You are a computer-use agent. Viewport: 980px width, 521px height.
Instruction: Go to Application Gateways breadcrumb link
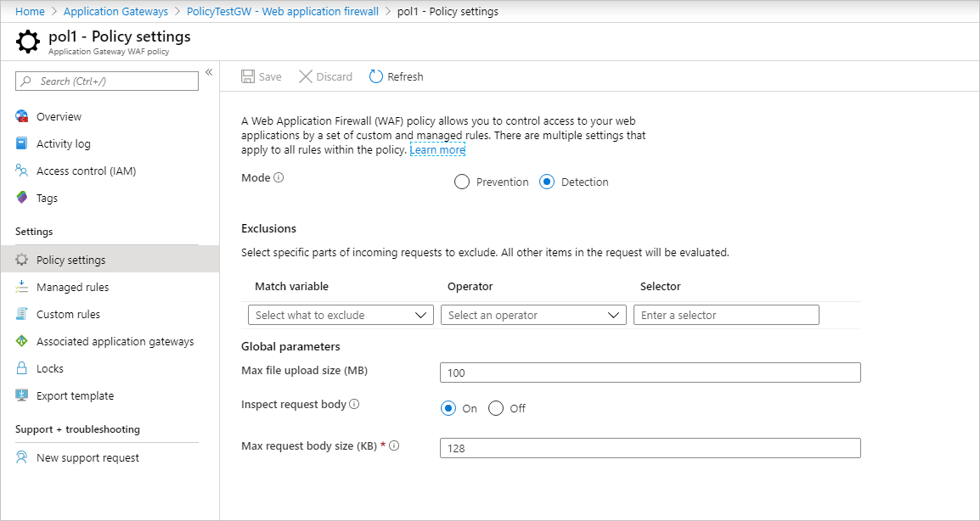coord(115,11)
